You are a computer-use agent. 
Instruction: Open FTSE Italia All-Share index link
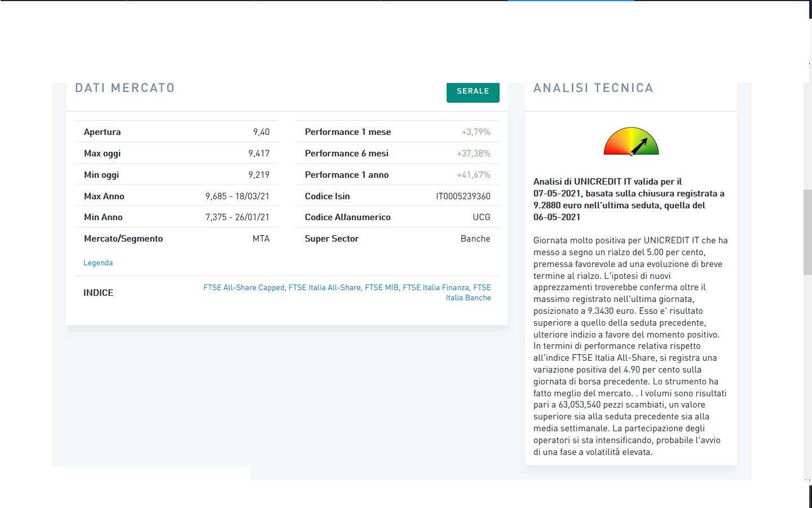[324, 287]
